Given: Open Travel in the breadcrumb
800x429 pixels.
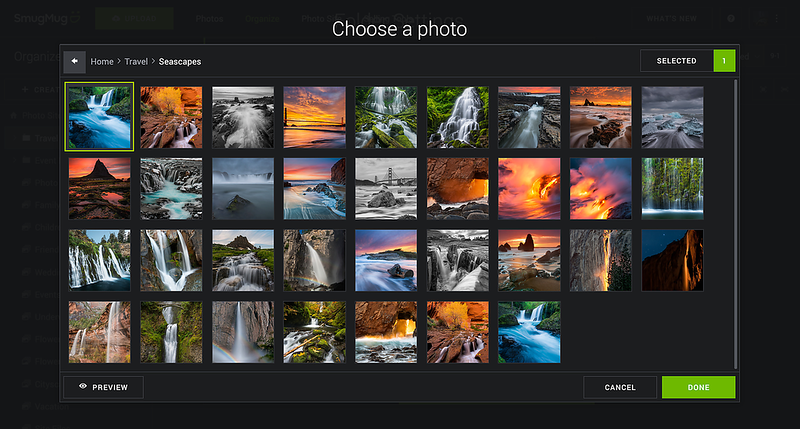Looking at the screenshot, I should tap(136, 62).
